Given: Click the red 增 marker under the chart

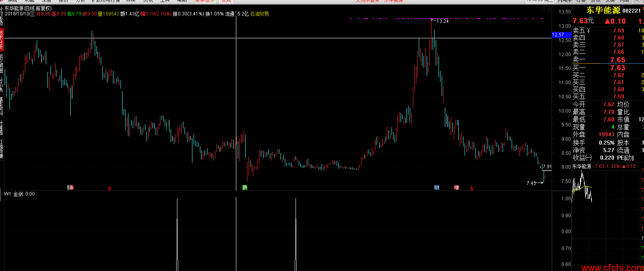Looking at the screenshot, I should click(456, 188).
